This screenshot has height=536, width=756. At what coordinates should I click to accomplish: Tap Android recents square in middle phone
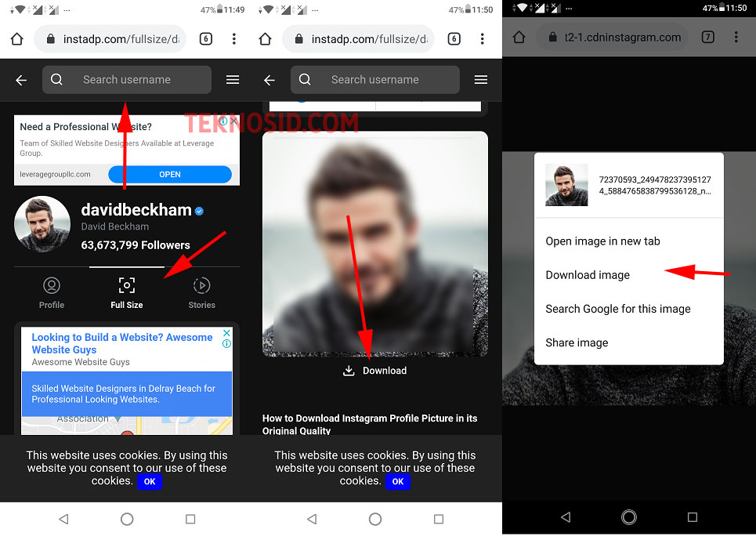[x=438, y=519]
